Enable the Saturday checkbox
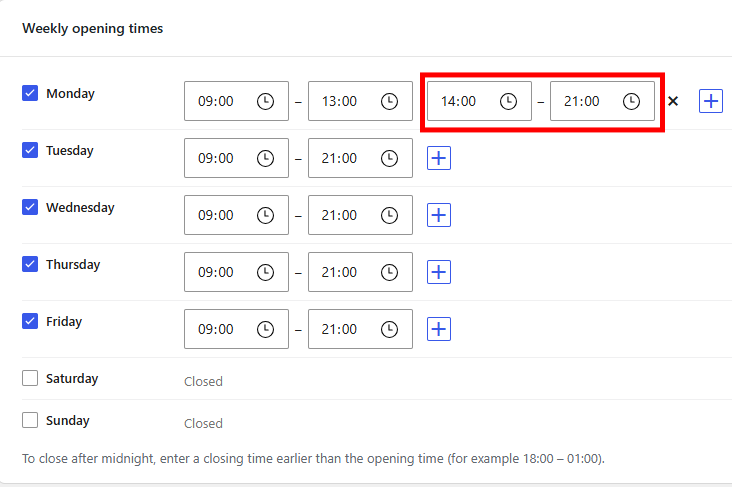 [30, 378]
